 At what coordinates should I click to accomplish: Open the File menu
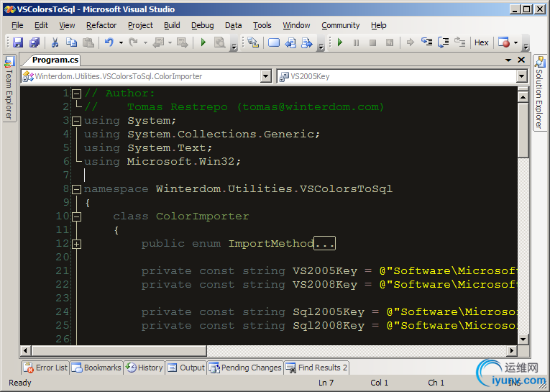(x=17, y=25)
